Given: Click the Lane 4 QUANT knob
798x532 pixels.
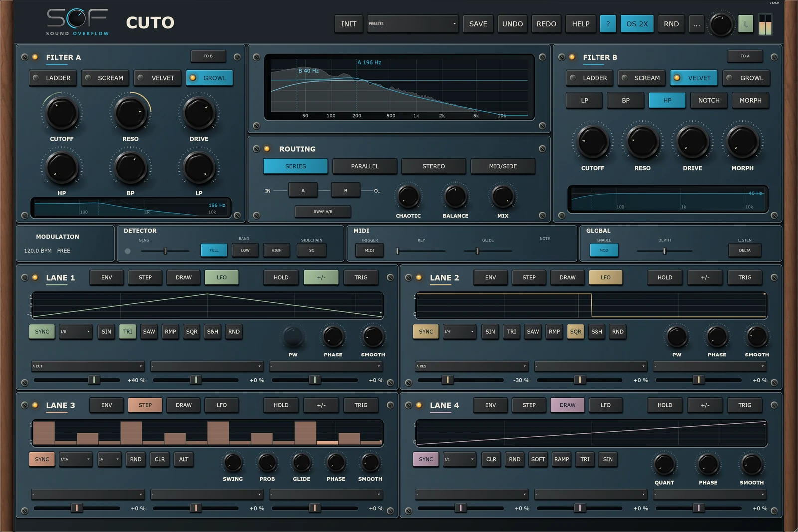Looking at the screenshot, I should click(664, 464).
